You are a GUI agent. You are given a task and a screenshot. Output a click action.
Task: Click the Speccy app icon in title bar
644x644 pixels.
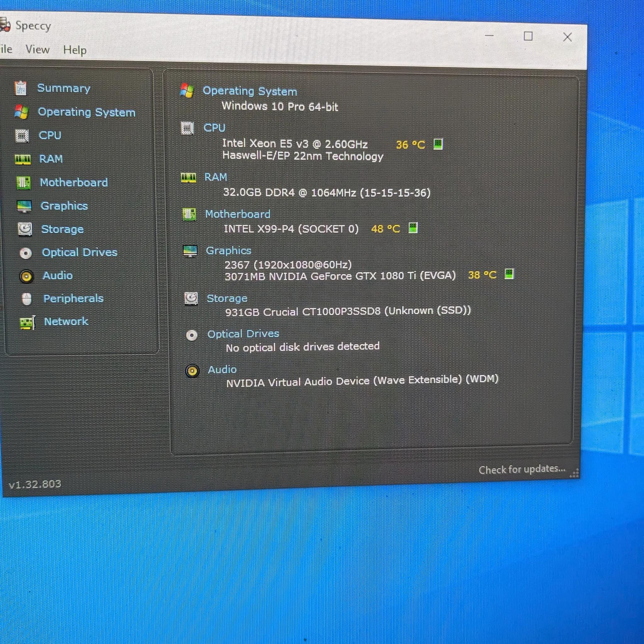[5, 25]
